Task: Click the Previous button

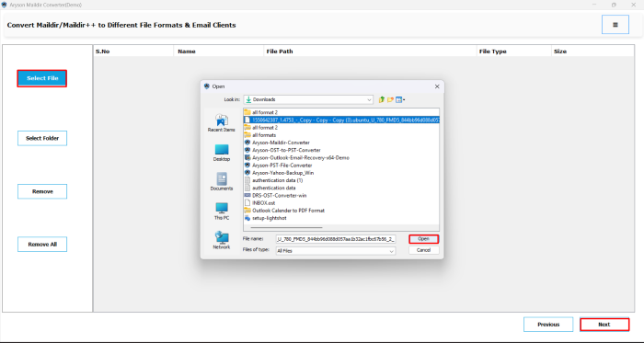Action: [x=548, y=325]
